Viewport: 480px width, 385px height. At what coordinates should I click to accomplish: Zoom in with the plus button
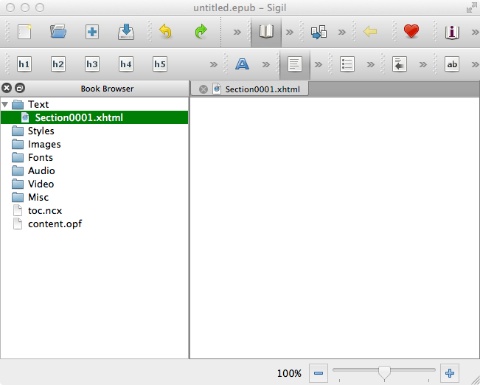pyautogui.click(x=449, y=373)
